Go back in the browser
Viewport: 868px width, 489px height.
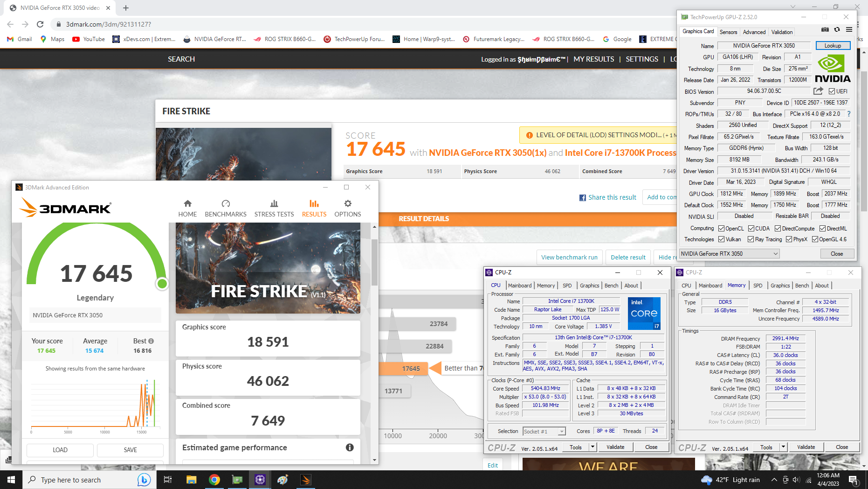point(10,24)
